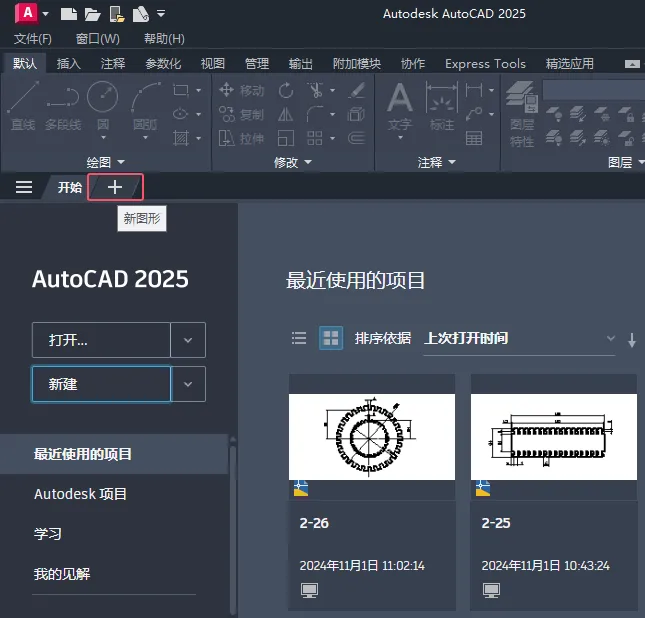Expand the 新建 template dropdown arrow

tap(188, 384)
